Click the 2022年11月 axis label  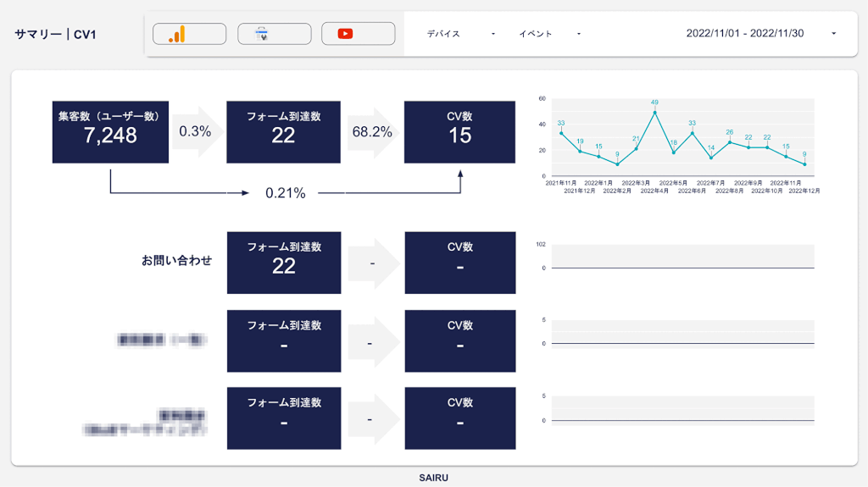coord(785,183)
